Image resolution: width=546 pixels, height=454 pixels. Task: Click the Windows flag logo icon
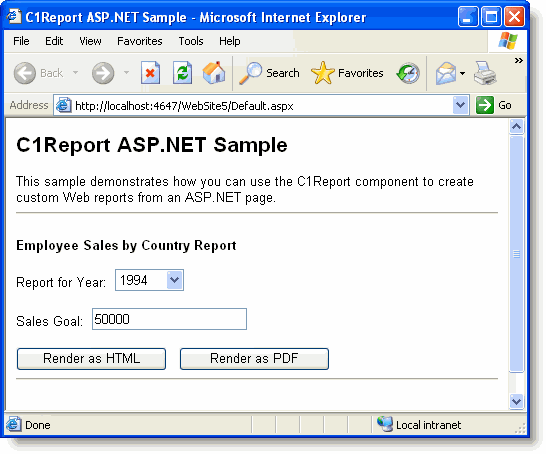[508, 41]
